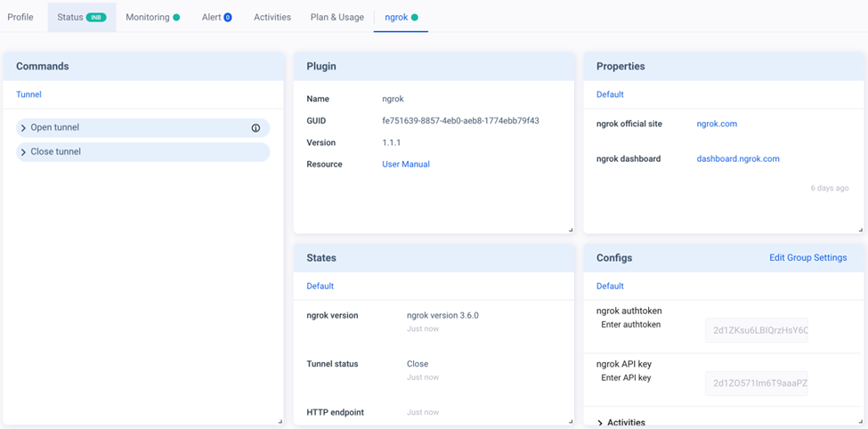Image resolution: width=868 pixels, height=429 pixels.
Task: Click the plugin GUID value
Action: click(x=460, y=121)
